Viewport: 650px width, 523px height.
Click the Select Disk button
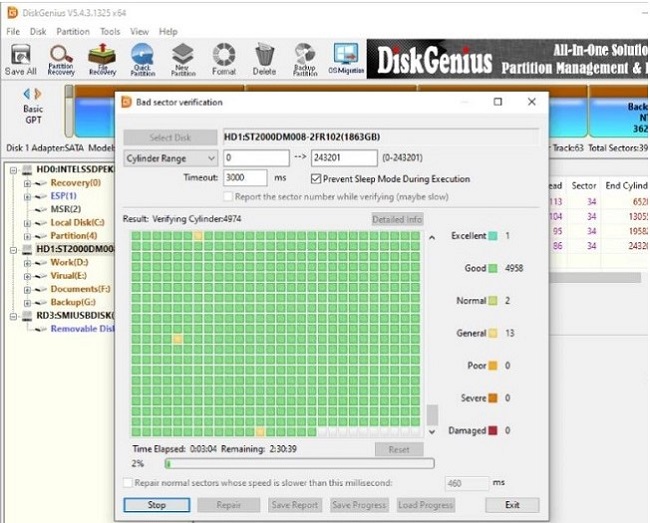(x=170, y=137)
